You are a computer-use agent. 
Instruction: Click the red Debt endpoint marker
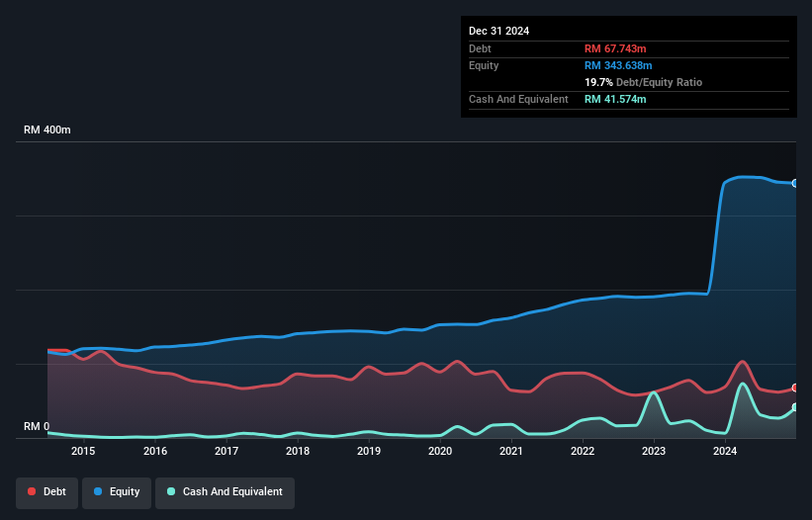pyautogui.click(x=795, y=389)
